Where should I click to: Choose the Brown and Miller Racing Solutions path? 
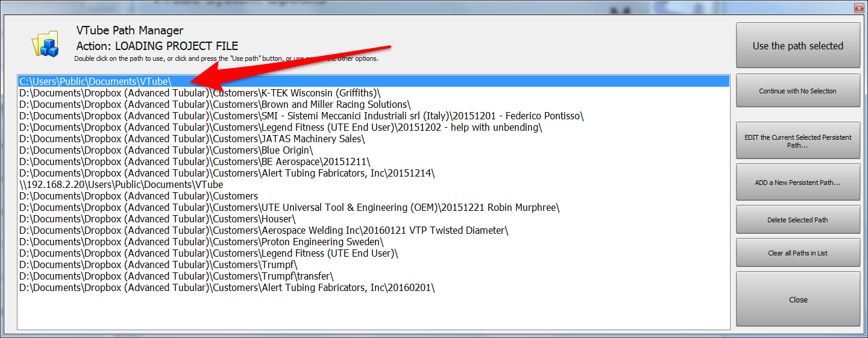(x=215, y=104)
